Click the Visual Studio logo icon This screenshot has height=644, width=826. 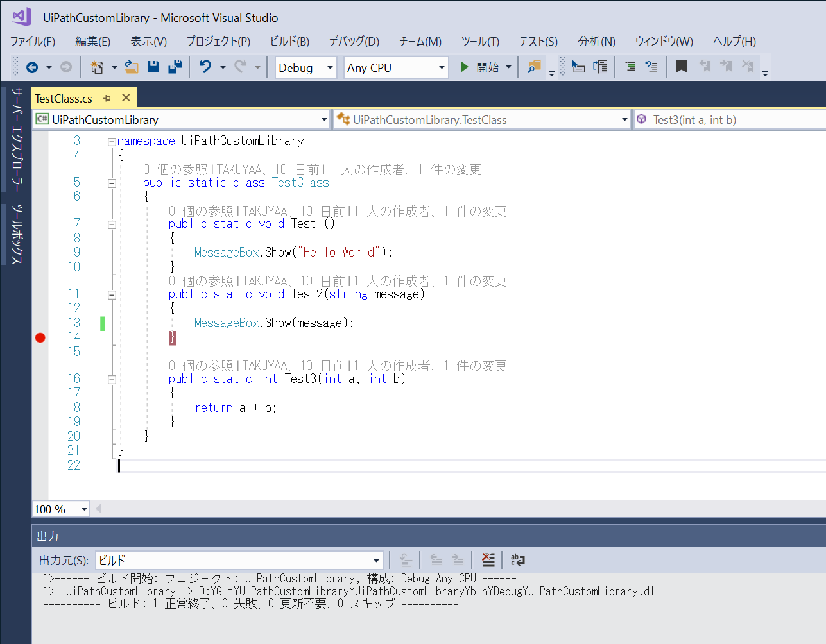[22, 17]
